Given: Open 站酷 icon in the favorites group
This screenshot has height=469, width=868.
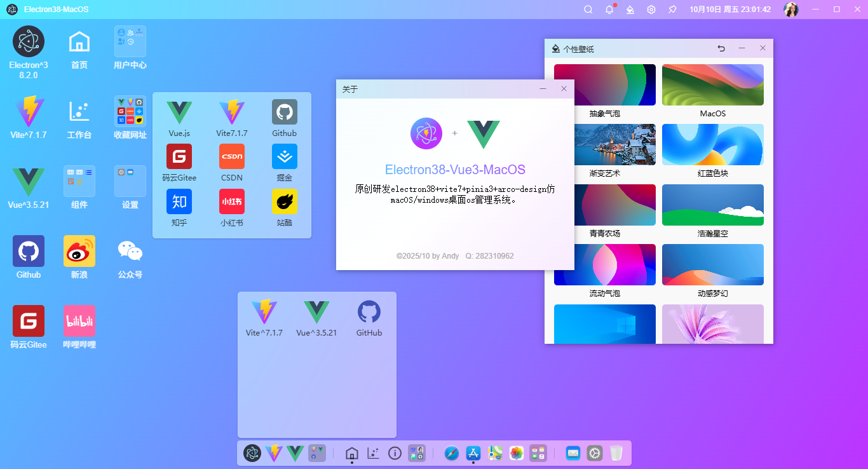Looking at the screenshot, I should coord(284,201).
